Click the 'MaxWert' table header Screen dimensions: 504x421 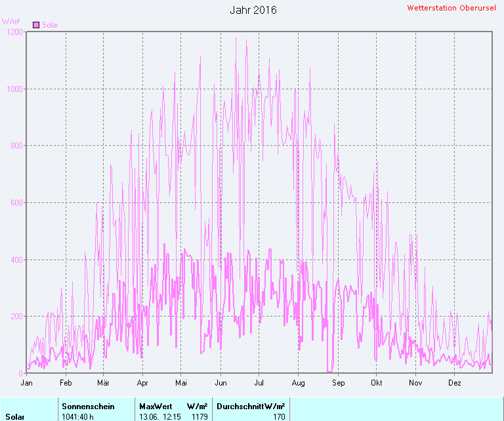(156, 407)
